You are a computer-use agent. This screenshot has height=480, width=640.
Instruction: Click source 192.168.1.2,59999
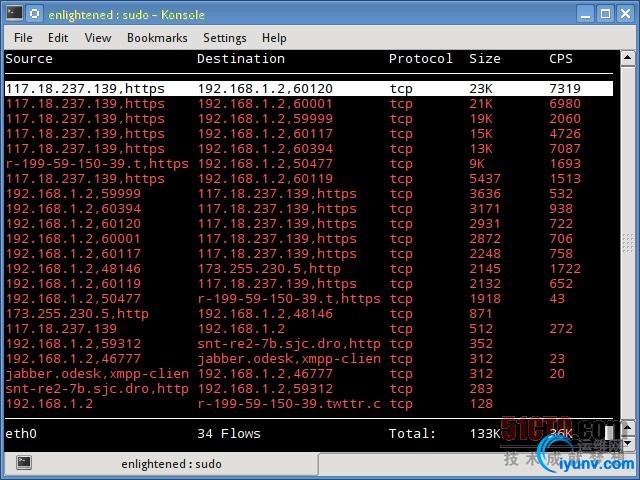[x=73, y=194]
